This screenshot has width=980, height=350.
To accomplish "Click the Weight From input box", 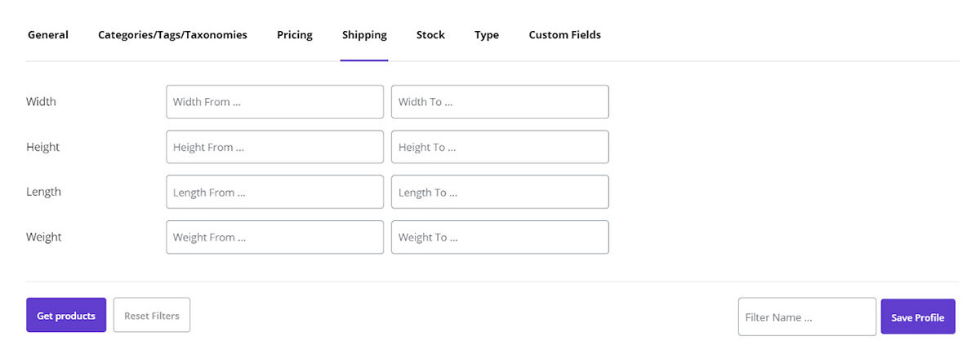I will pos(274,237).
